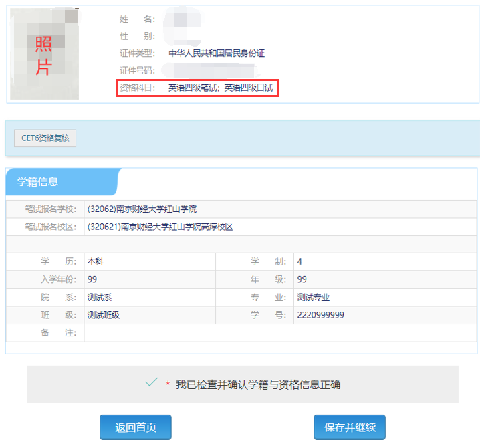Click the 笔试报名校区 value 高淳校区
480x448 pixels.
(x=160, y=227)
